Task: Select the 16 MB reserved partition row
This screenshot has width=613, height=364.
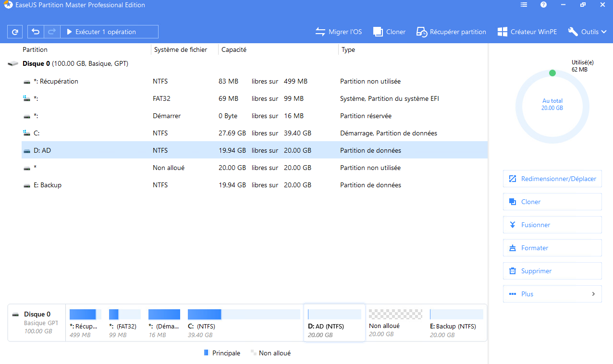Action: (255, 116)
